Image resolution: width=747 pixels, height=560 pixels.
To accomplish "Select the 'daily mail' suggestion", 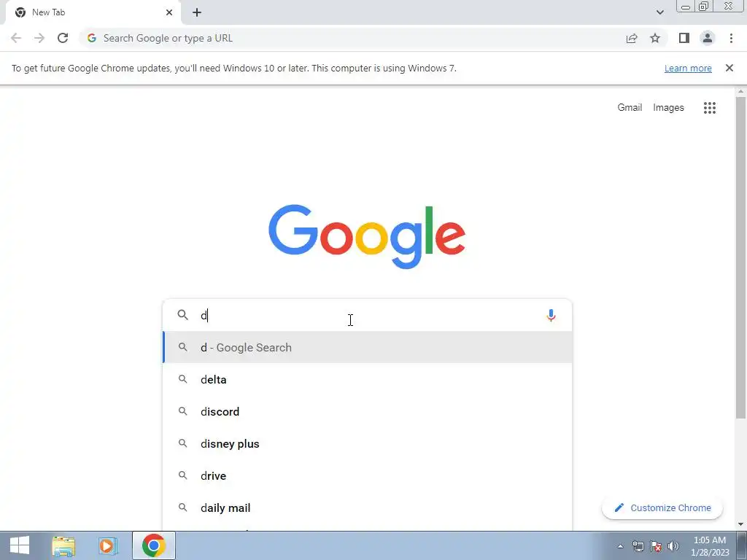I will (368, 507).
